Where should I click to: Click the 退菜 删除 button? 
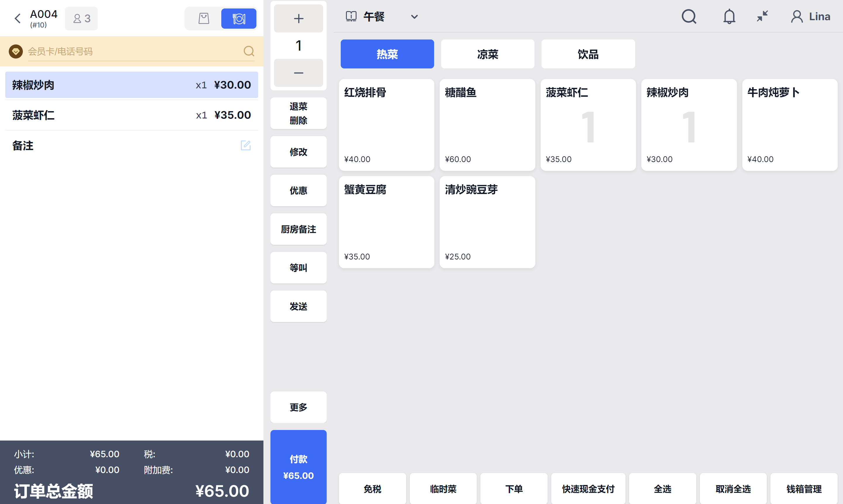point(298,113)
